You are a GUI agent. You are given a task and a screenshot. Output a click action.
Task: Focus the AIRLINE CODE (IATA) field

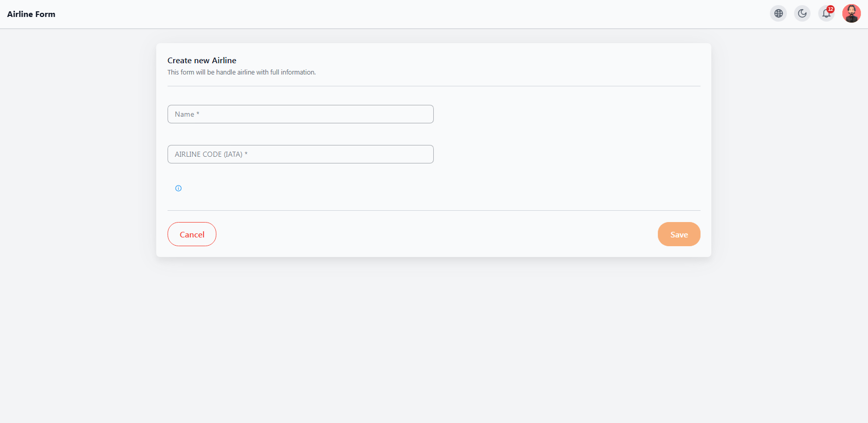coord(300,154)
